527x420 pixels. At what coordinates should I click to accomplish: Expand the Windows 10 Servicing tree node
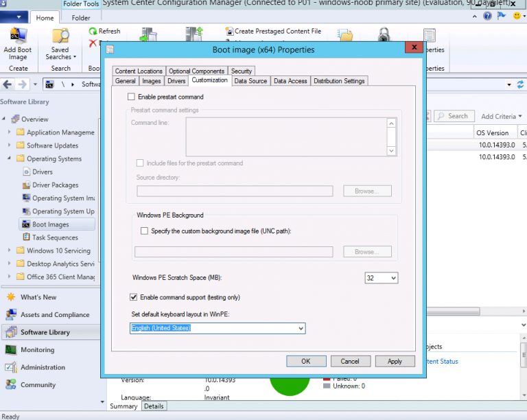pyautogui.click(x=10, y=251)
